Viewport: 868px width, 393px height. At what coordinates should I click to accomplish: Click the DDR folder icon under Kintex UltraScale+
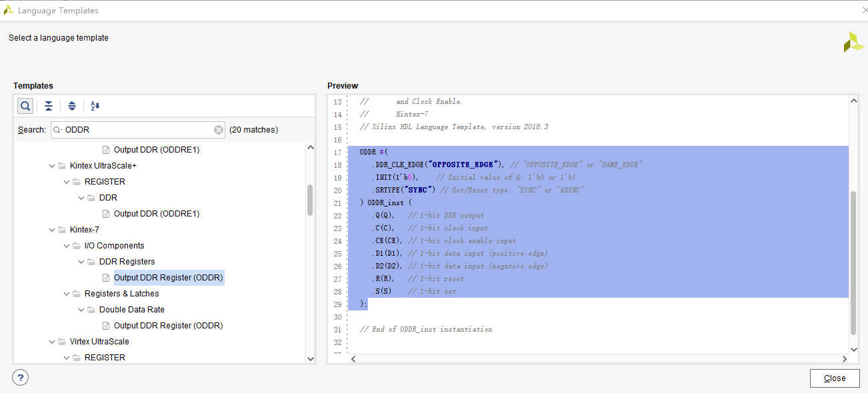click(x=91, y=198)
